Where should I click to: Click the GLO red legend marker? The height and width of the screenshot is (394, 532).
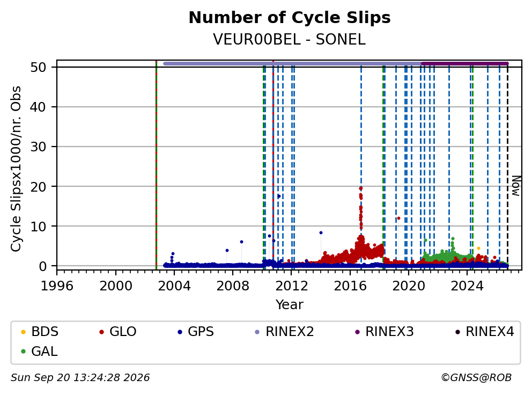coord(101,332)
